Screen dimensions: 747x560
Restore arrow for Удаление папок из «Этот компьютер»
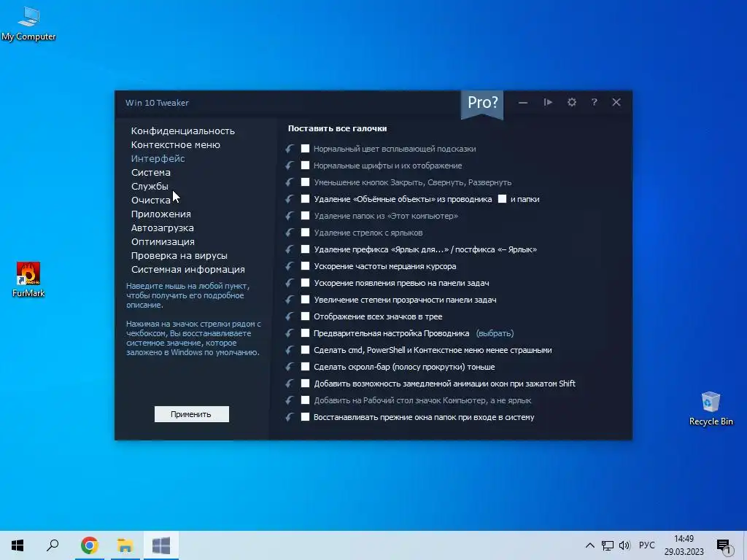coord(289,216)
